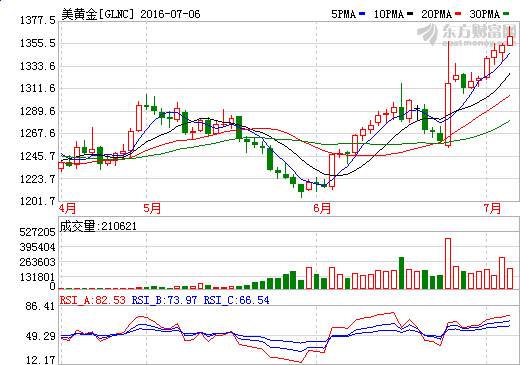
Task: Click the 1311.6 price axis label
Action: (x=38, y=88)
